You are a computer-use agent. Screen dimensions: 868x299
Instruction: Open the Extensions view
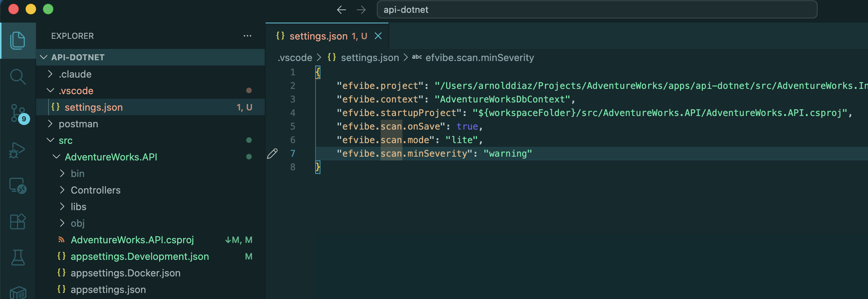click(x=18, y=221)
